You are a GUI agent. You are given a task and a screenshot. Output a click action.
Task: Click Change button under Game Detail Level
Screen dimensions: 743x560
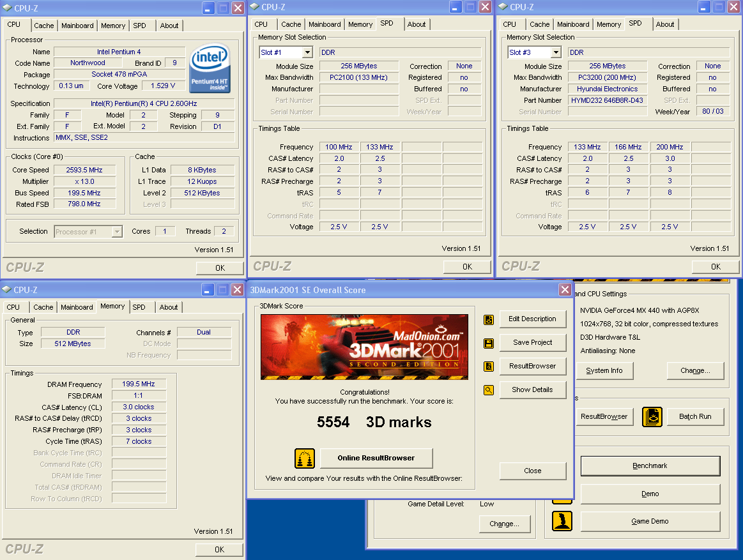[x=504, y=524]
